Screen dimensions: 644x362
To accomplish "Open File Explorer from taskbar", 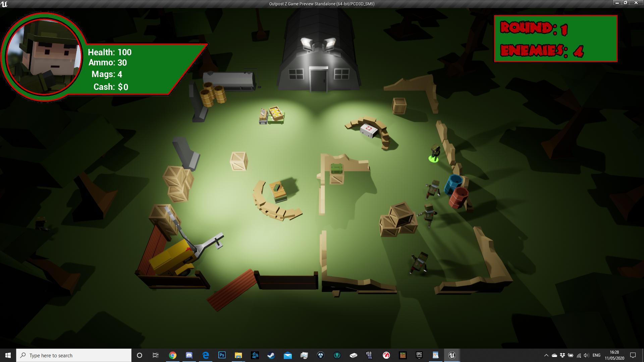I will coord(238,355).
